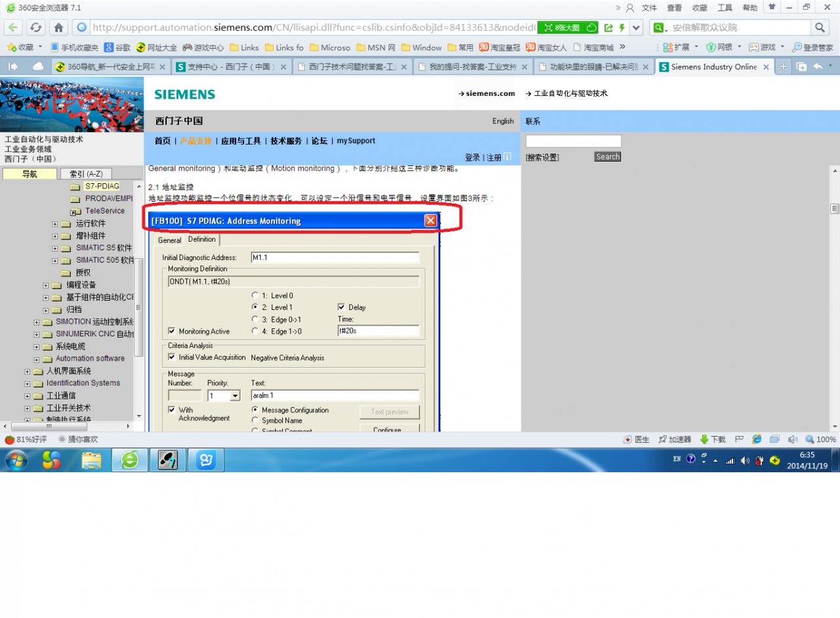Screen dimensions: 840x618
Task: Click the 8张大图 image button in address bar
Action: pos(568,28)
